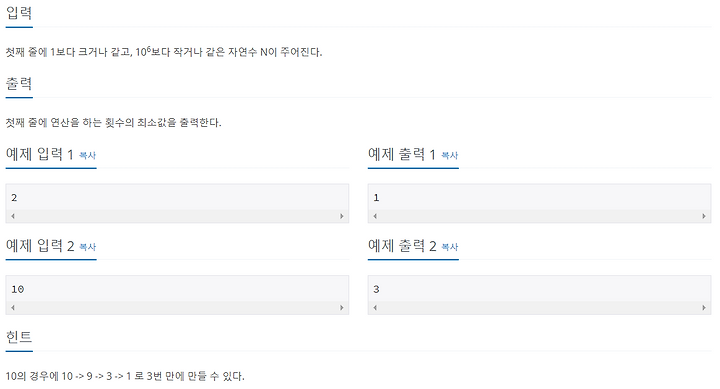Click right scroll arrow in 예제 입력 1 box

click(x=342, y=216)
